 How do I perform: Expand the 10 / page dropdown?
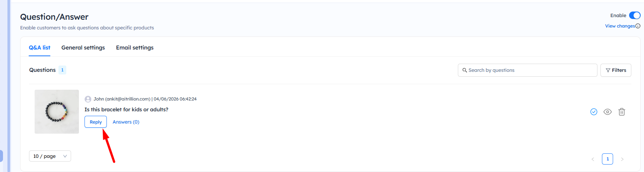(50, 156)
